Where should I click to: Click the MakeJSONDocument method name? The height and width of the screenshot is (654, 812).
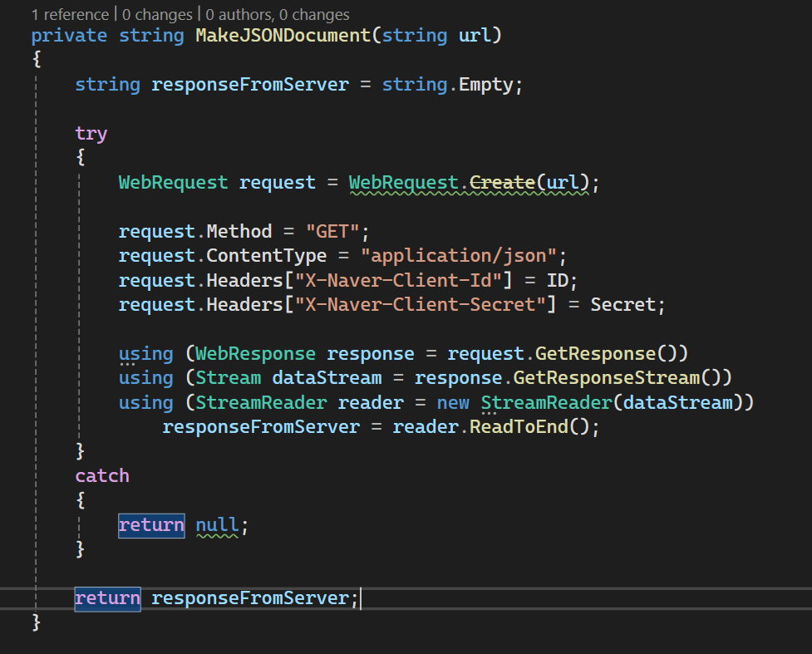tap(283, 35)
